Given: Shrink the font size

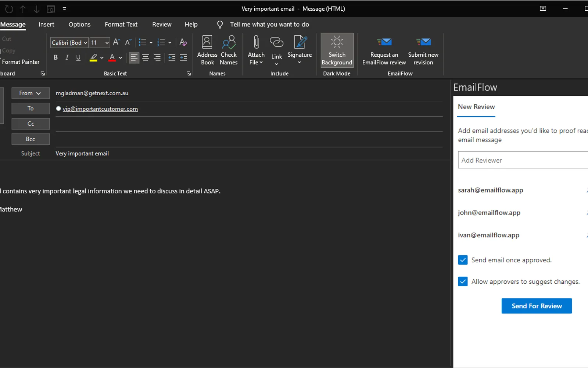Looking at the screenshot, I should 128,42.
